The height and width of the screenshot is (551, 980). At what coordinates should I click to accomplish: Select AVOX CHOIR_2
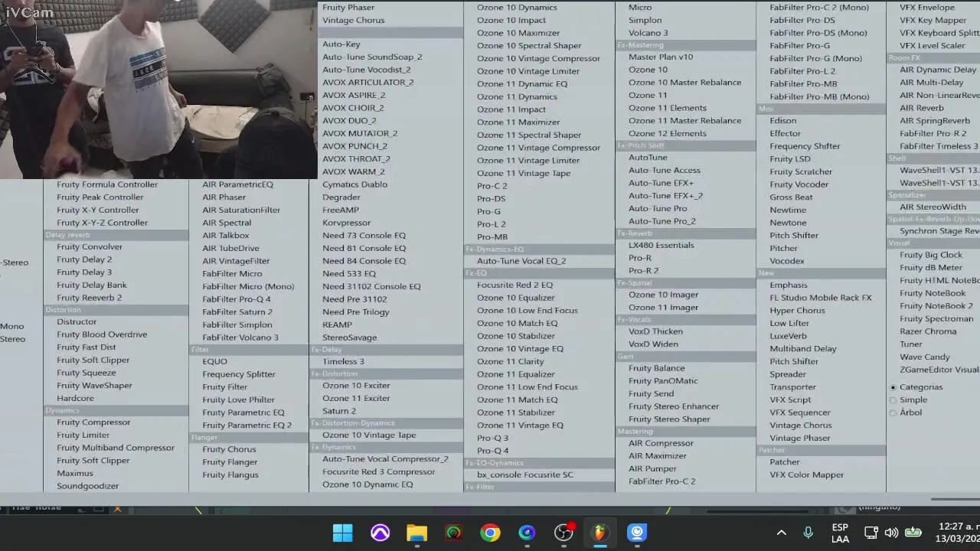click(354, 108)
